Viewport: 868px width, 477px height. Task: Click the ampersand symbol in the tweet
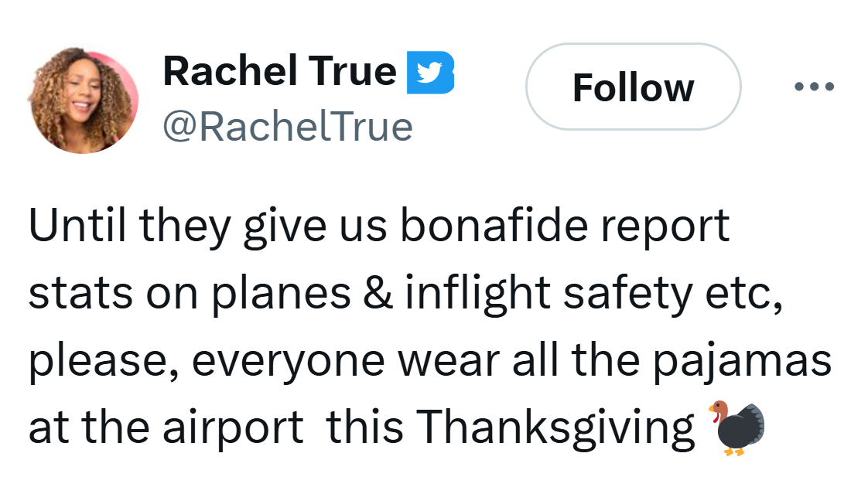[x=378, y=295]
